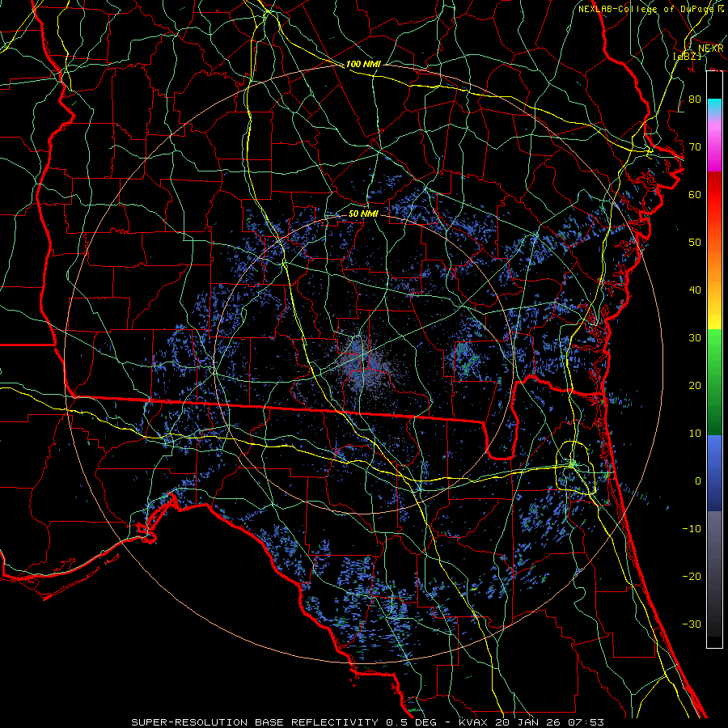Click the "NEXR" label above the color bar

tap(710, 49)
